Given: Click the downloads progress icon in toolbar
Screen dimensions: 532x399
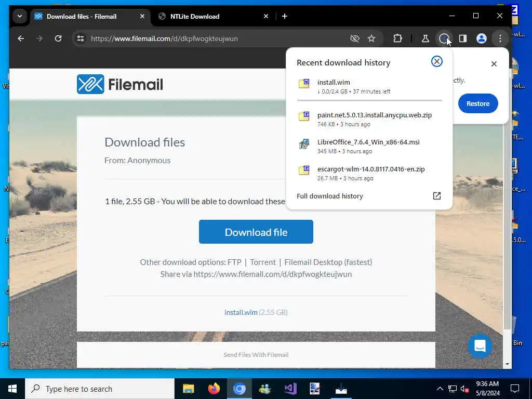Looking at the screenshot, I should point(444,38).
